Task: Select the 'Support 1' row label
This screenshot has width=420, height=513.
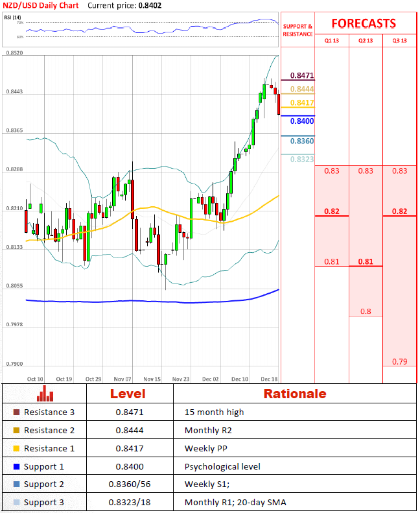Action: click(x=44, y=467)
